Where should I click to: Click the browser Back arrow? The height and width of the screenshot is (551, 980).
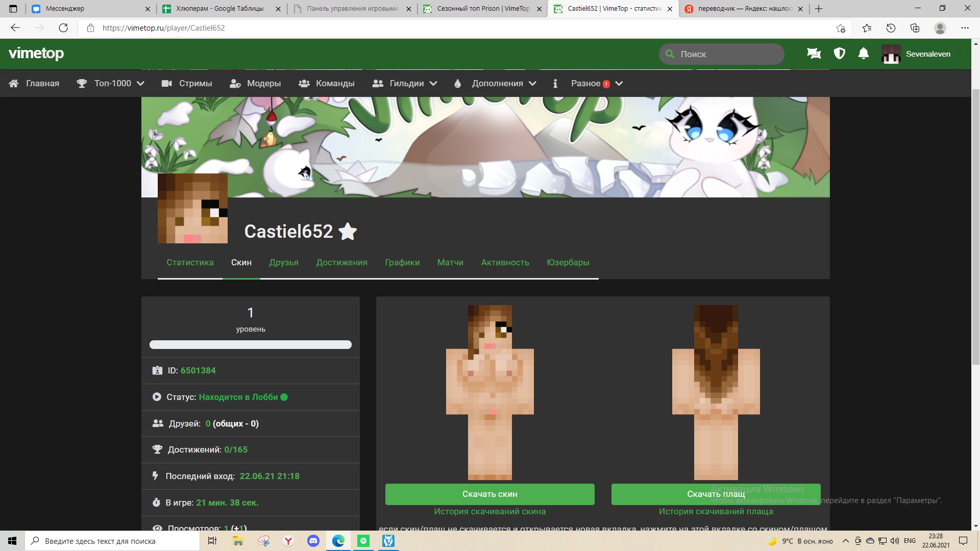[15, 28]
